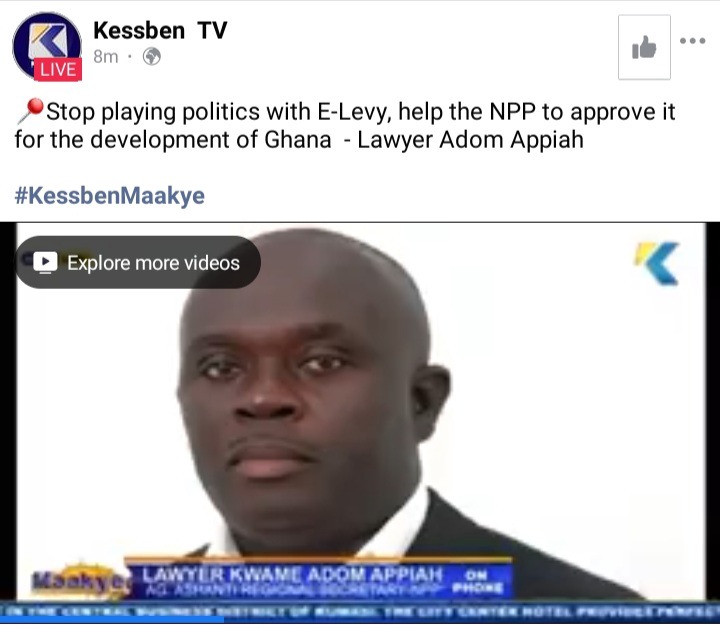
Task: Open the three-dot more options menu
Action: pos(692,41)
